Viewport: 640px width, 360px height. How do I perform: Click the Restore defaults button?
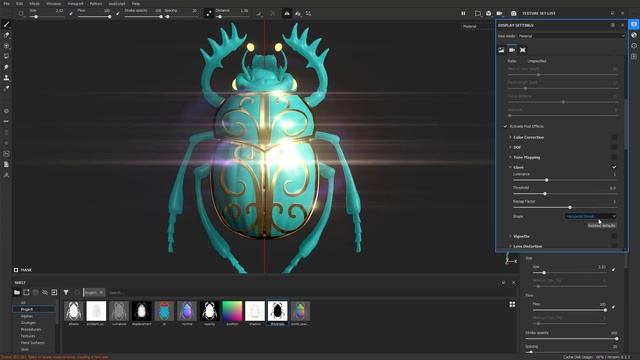pyautogui.click(x=602, y=226)
